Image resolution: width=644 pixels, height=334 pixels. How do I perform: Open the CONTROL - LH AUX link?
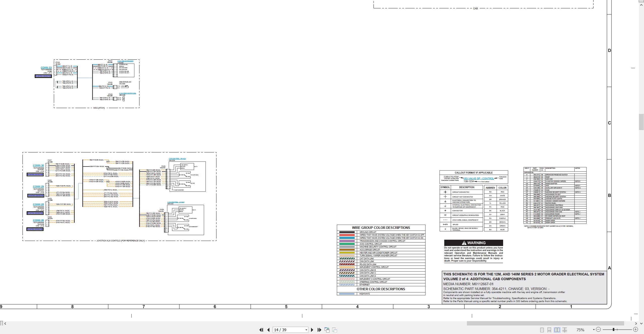pyautogui.click(x=176, y=202)
